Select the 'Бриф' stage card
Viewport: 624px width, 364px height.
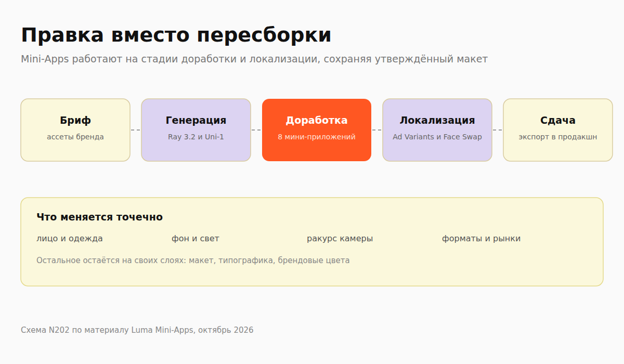pyautogui.click(x=75, y=130)
